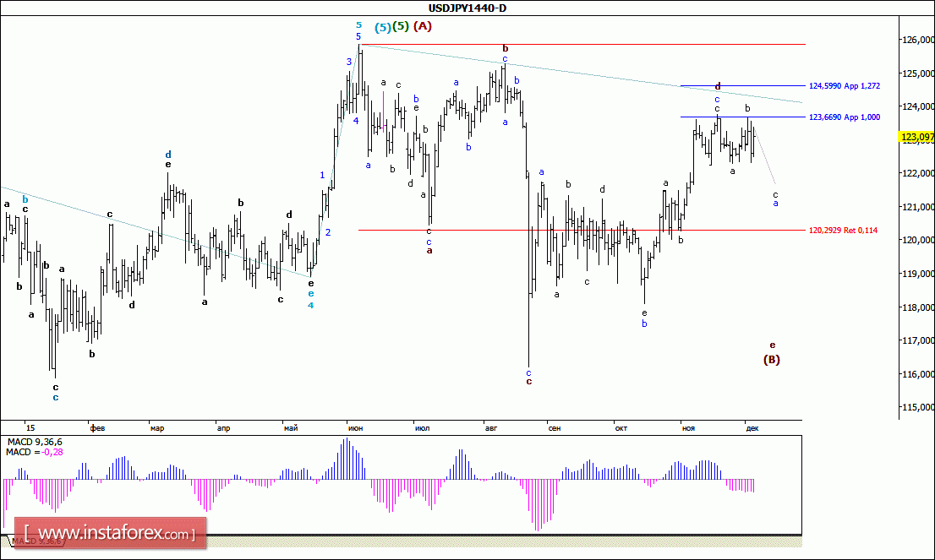
Task: Click the 119,000 price axis label
Action: 918,274
